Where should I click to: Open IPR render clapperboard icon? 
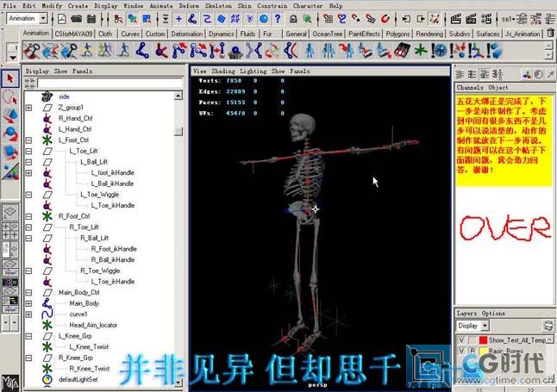471,19
